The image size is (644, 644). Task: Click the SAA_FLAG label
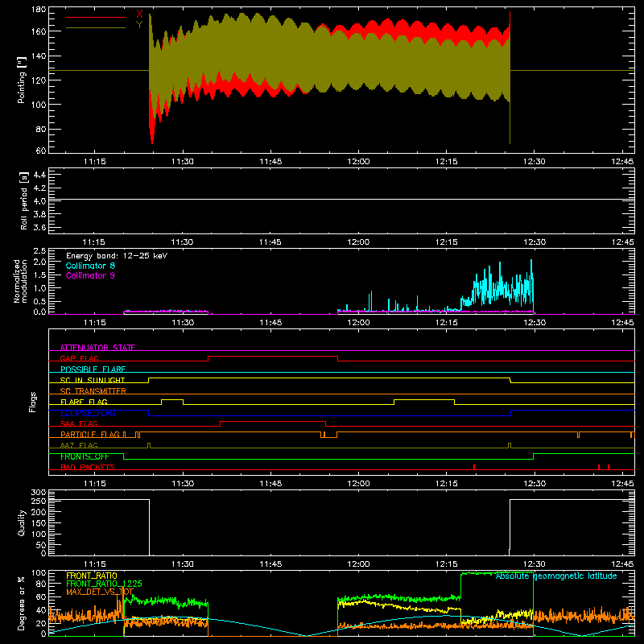coord(79,423)
